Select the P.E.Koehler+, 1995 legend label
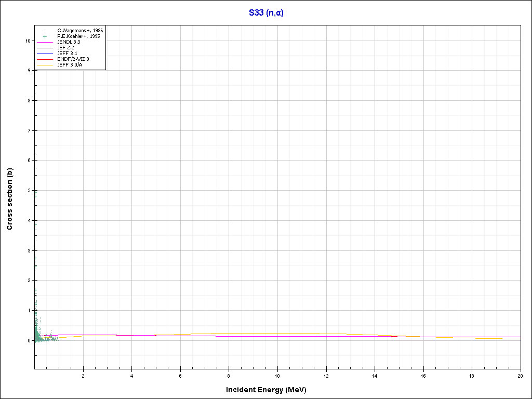 coord(78,36)
